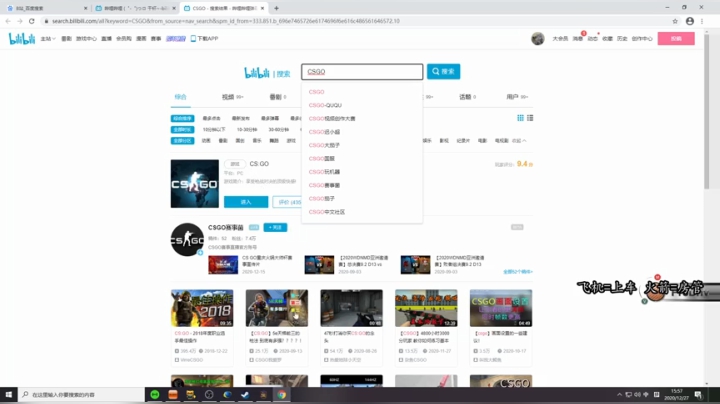The image size is (720, 404).
Task: Click the magnifier 搜索 search button
Action: click(x=443, y=72)
